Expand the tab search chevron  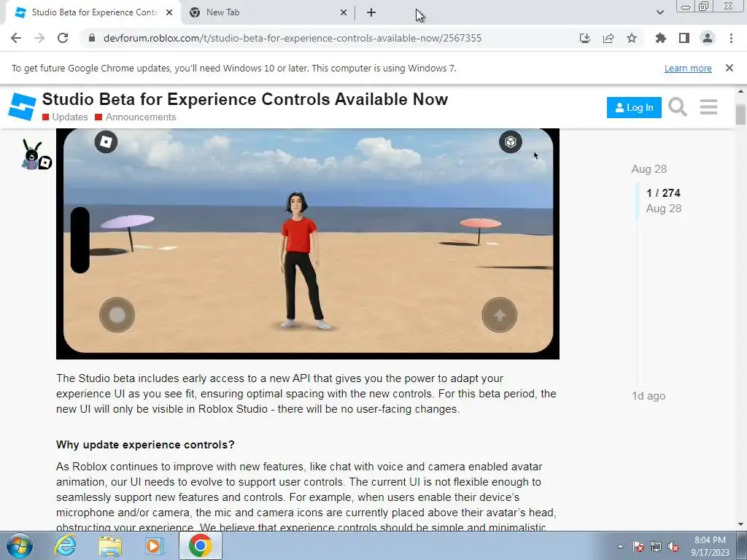click(659, 12)
